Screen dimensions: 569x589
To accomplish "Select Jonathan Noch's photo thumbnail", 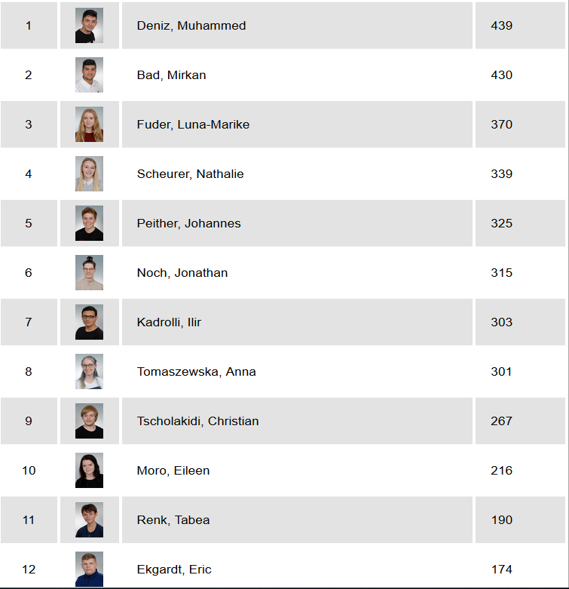I will pos(89,273).
